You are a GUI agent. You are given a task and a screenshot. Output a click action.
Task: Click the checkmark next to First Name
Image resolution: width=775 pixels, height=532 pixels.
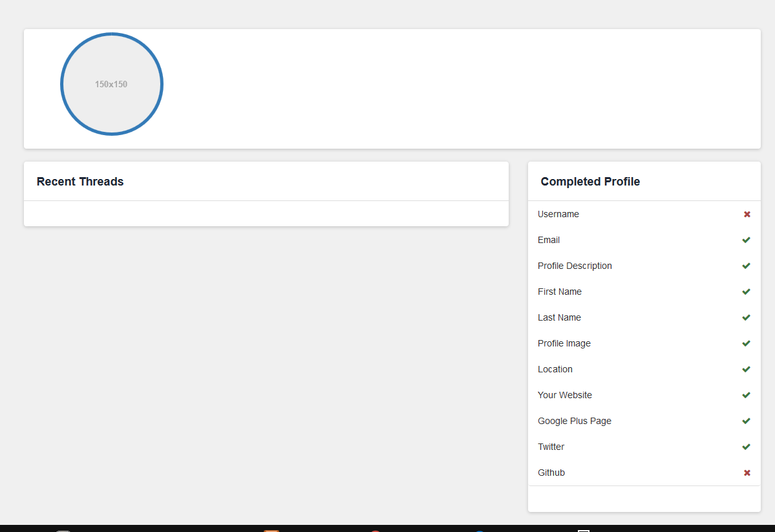coord(747,292)
